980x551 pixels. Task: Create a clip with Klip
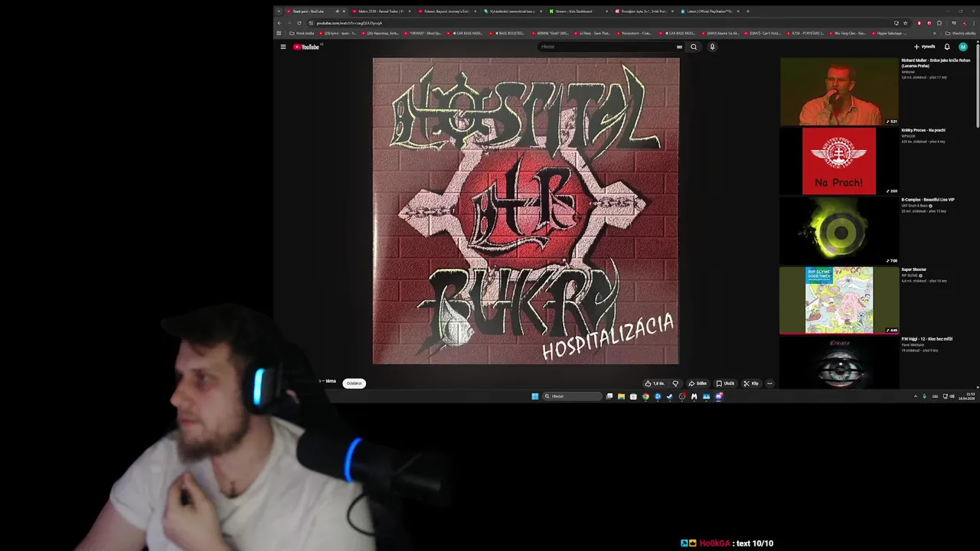(750, 383)
